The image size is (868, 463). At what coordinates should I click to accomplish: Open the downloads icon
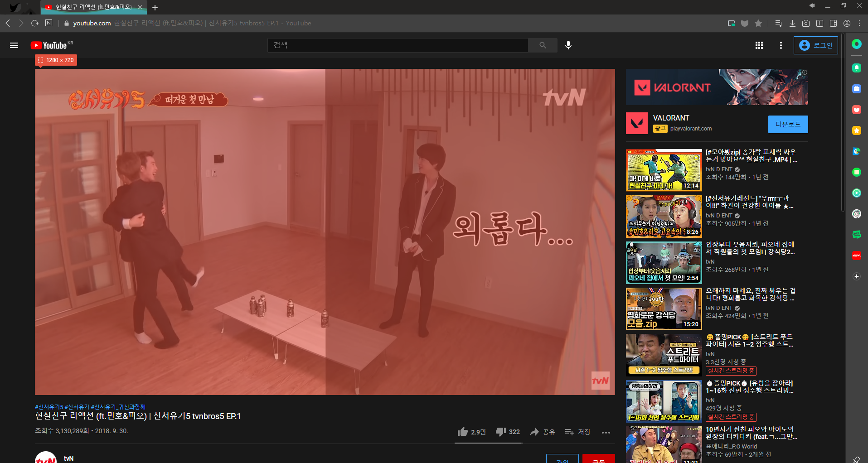click(x=792, y=24)
